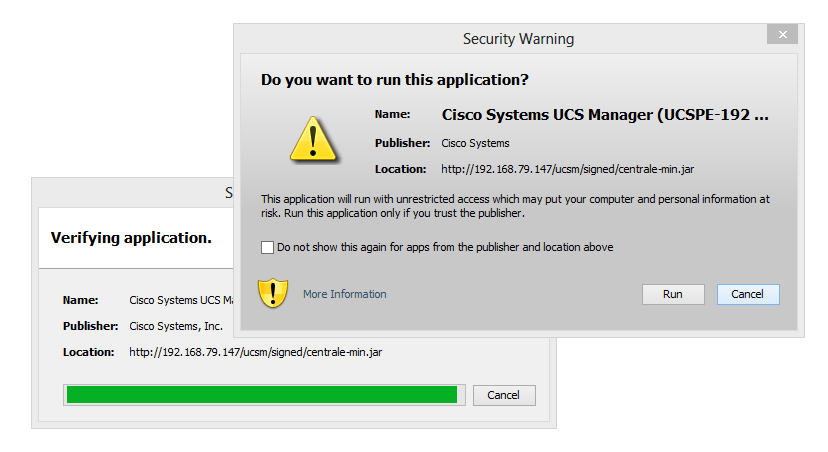Screen dimensions: 828x452
Task: Click the Security Warning title bar
Action: coord(517,39)
